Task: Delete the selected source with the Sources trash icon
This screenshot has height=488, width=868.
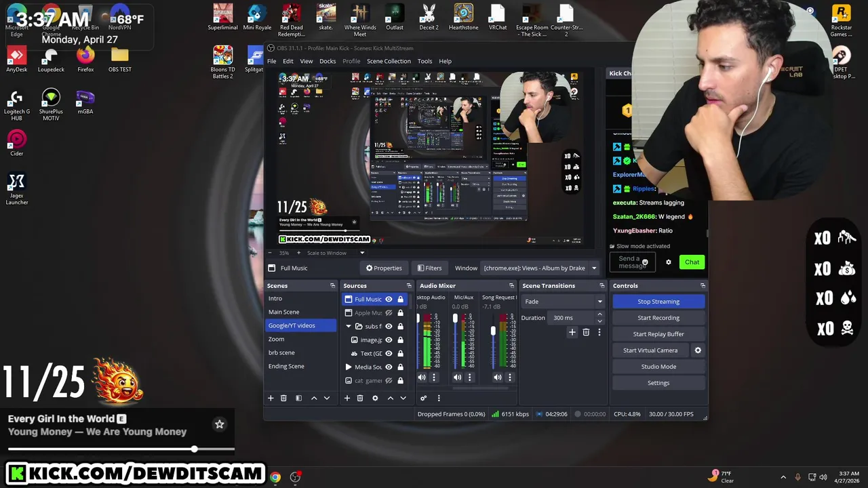Action: 360,398
